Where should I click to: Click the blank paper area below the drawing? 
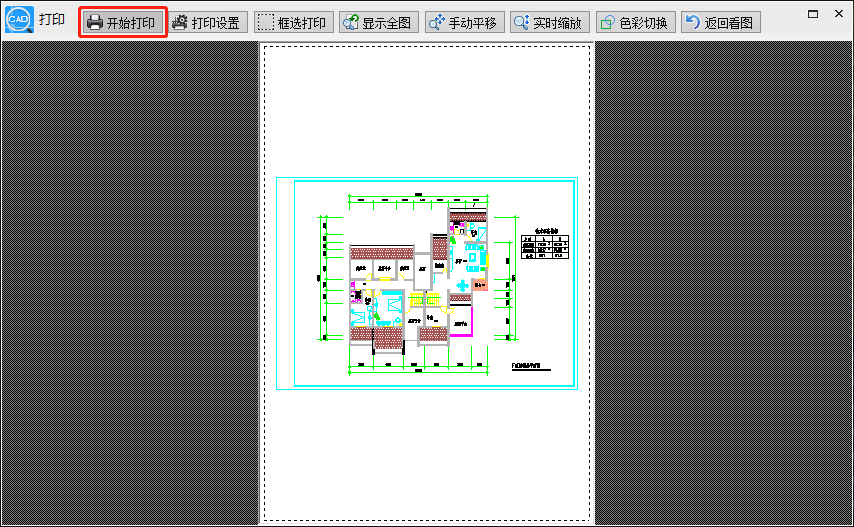[427, 455]
